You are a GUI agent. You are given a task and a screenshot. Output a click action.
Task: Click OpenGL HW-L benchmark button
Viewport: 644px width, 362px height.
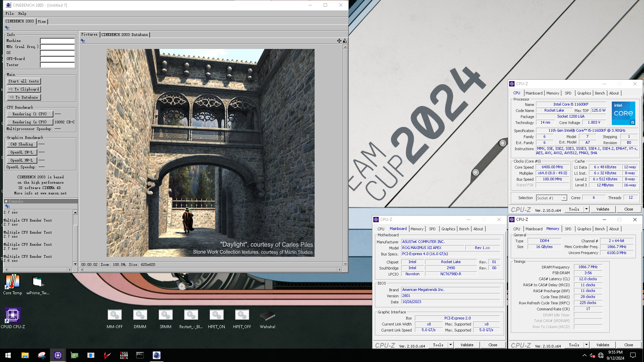click(x=22, y=160)
